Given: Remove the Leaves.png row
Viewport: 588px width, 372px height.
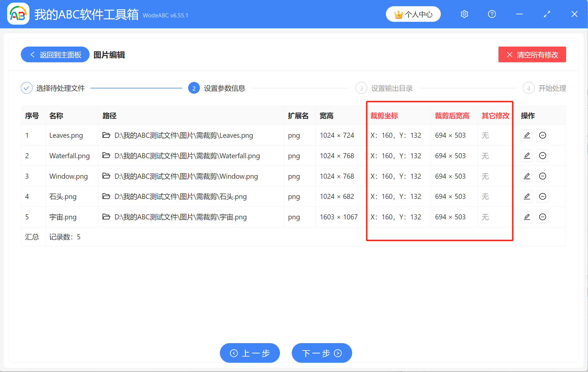Looking at the screenshot, I should tap(543, 135).
